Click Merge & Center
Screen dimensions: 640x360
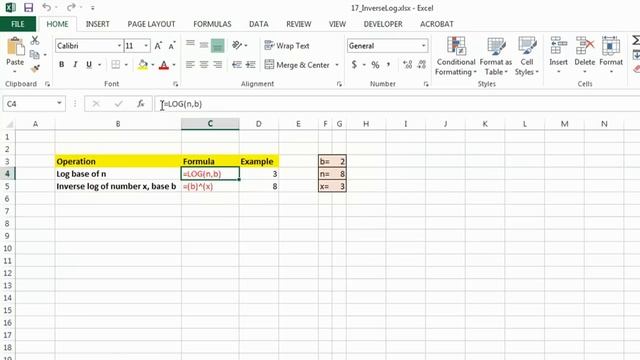297,64
